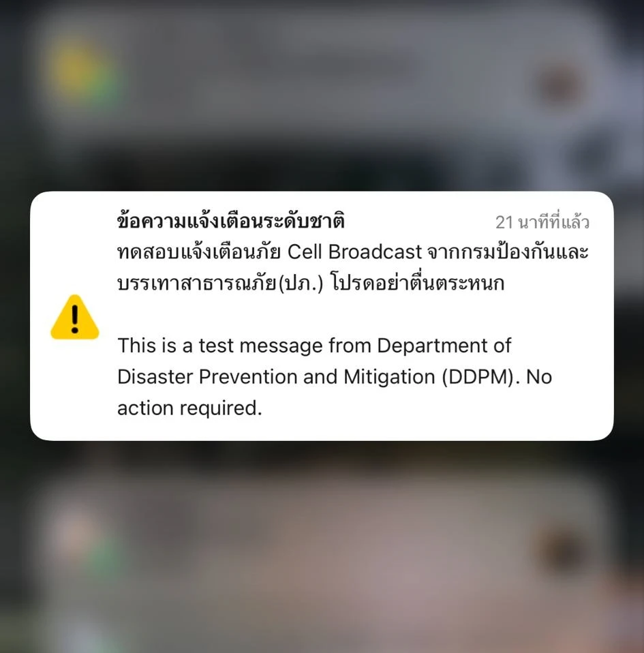Tap the (ปภ.) abbreviation in the Thai message
This screenshot has width=644, height=653.
tap(301, 284)
